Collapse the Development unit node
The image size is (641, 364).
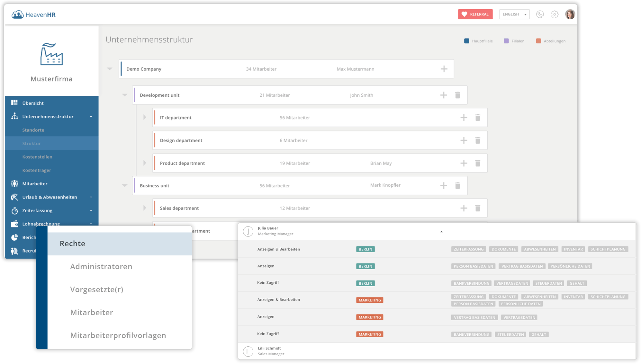point(125,95)
